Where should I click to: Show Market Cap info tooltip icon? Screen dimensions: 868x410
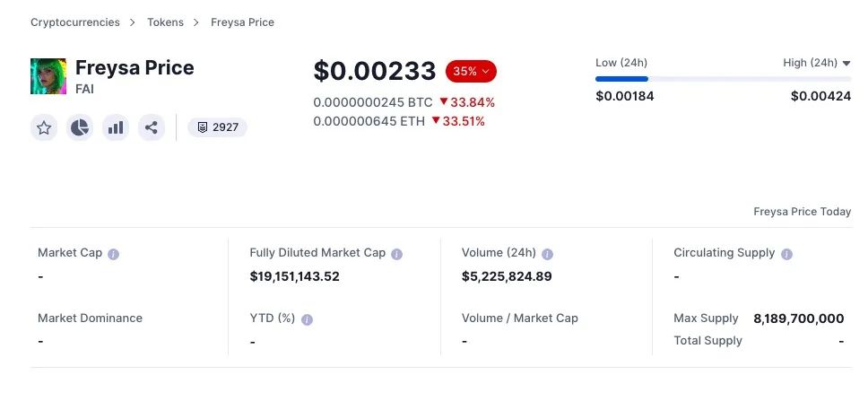pyautogui.click(x=114, y=254)
